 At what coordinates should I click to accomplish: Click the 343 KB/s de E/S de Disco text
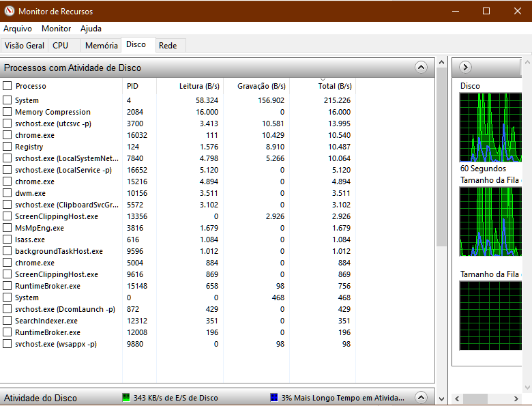coord(175,398)
